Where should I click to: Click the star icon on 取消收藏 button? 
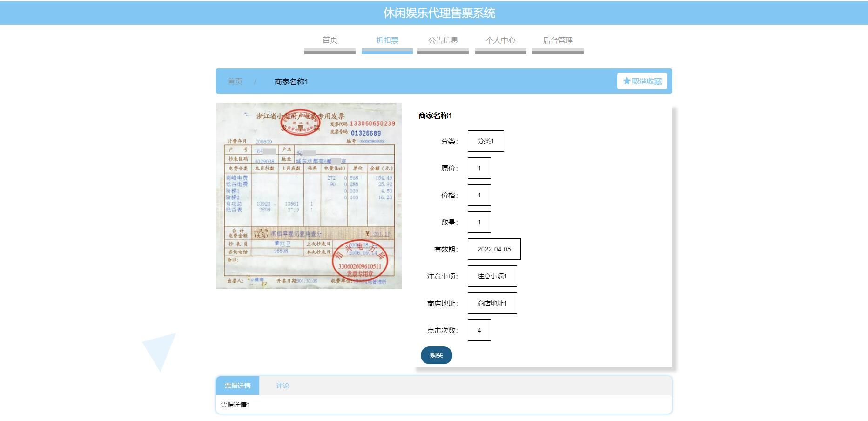(626, 81)
